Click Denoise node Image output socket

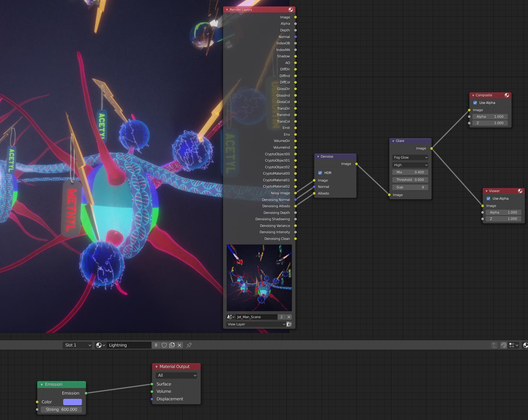click(x=356, y=164)
